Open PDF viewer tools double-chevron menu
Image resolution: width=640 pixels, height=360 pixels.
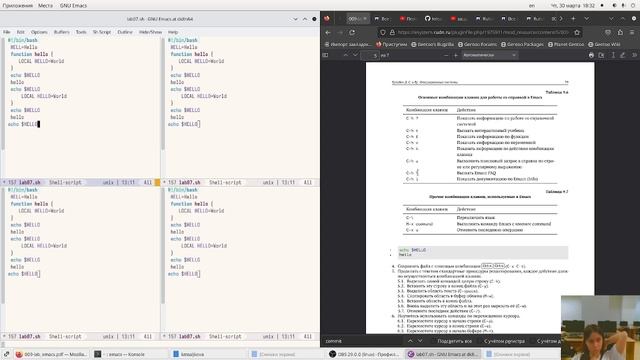pyautogui.click(x=634, y=55)
